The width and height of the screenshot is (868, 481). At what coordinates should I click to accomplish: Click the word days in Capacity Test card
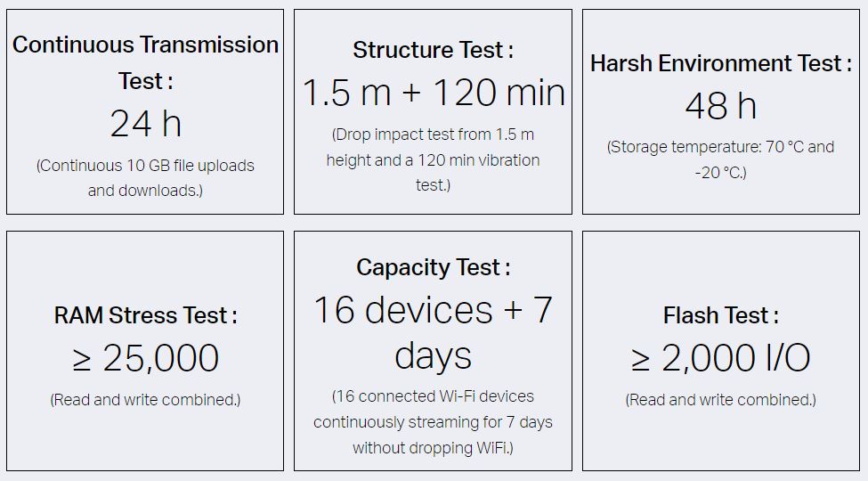pyautogui.click(x=433, y=355)
